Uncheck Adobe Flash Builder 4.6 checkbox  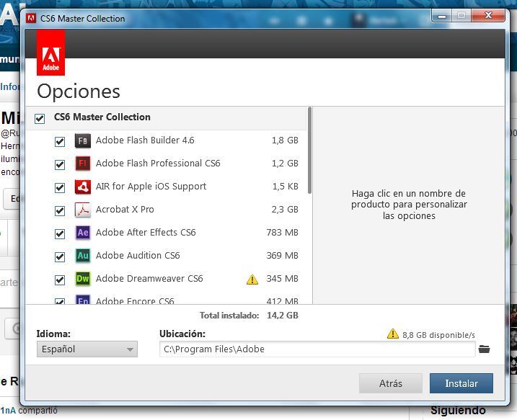tap(60, 142)
